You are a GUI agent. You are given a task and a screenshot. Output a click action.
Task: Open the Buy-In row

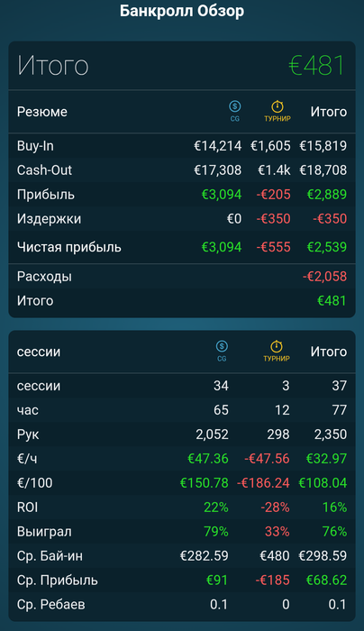(182, 146)
